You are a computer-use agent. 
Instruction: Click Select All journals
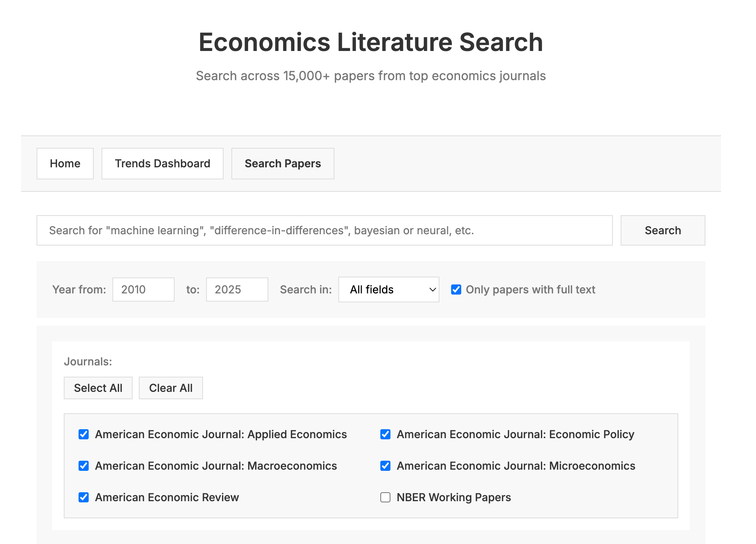98,388
